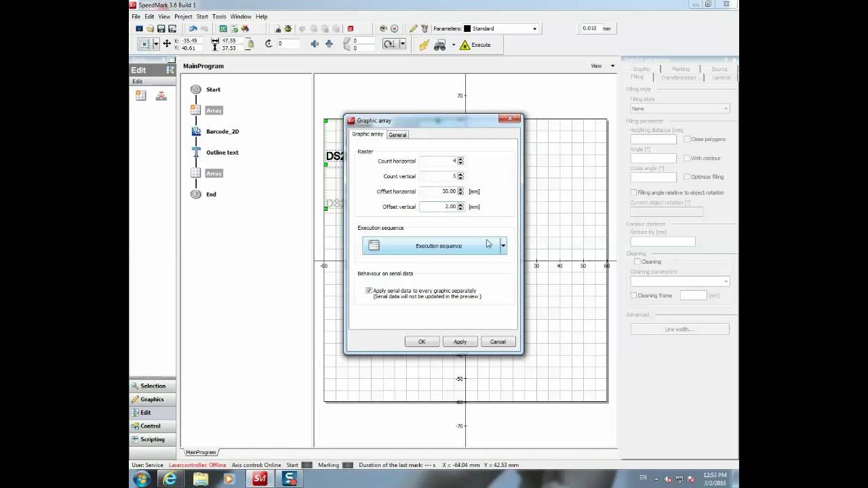Click the eye preview toolbar icon
868x488 pixels.
(383, 28)
